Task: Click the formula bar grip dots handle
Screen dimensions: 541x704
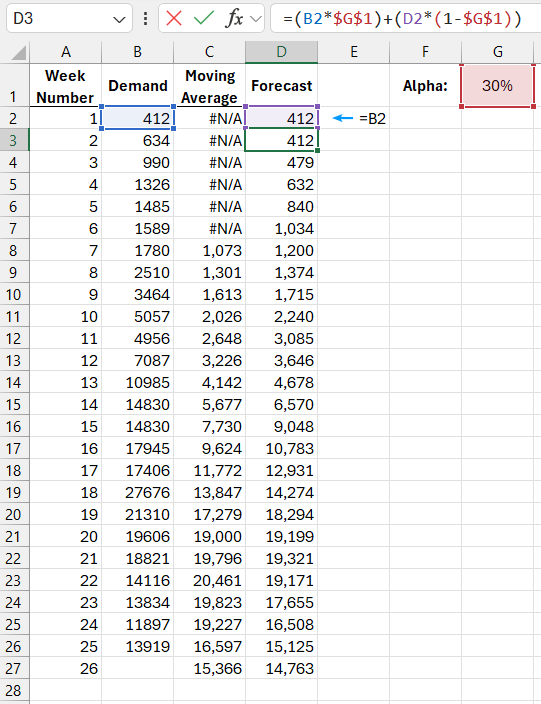Action: (x=145, y=18)
